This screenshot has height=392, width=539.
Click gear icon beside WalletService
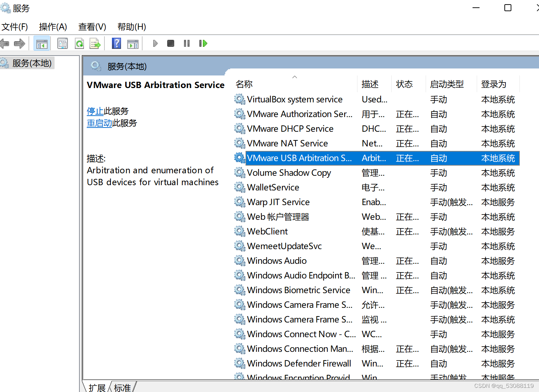(x=240, y=187)
